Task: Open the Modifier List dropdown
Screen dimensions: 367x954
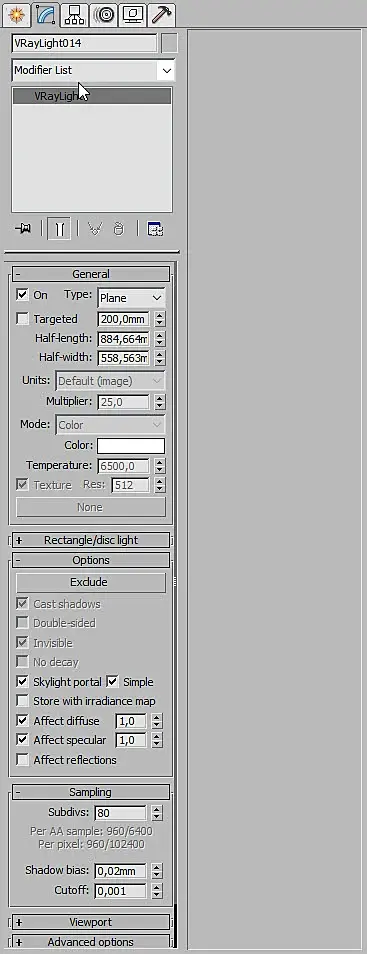Action: click(93, 71)
